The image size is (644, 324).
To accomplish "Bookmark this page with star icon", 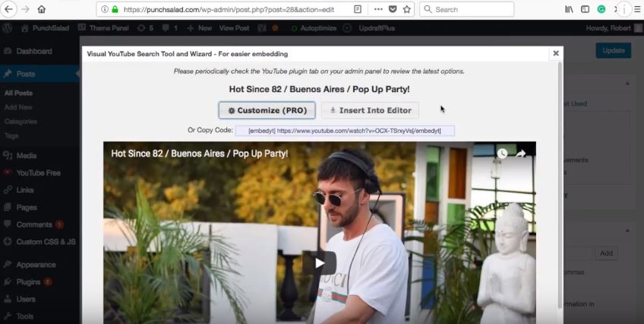I will [406, 9].
